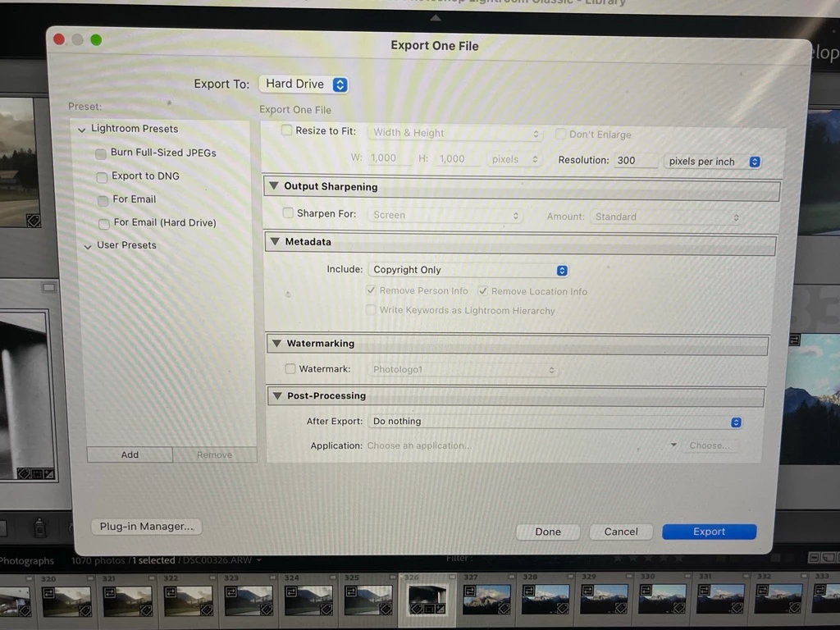Collapse the Post-Processing section

(277, 395)
